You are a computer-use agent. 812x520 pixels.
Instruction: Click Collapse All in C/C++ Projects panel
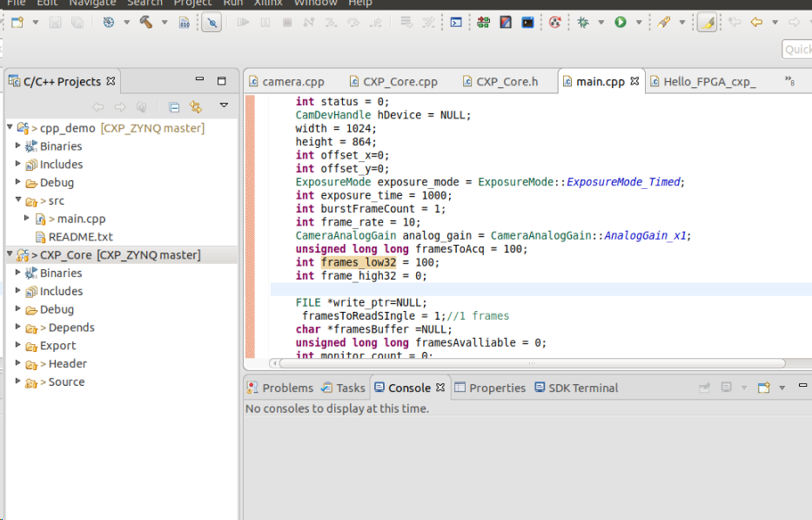[174, 107]
